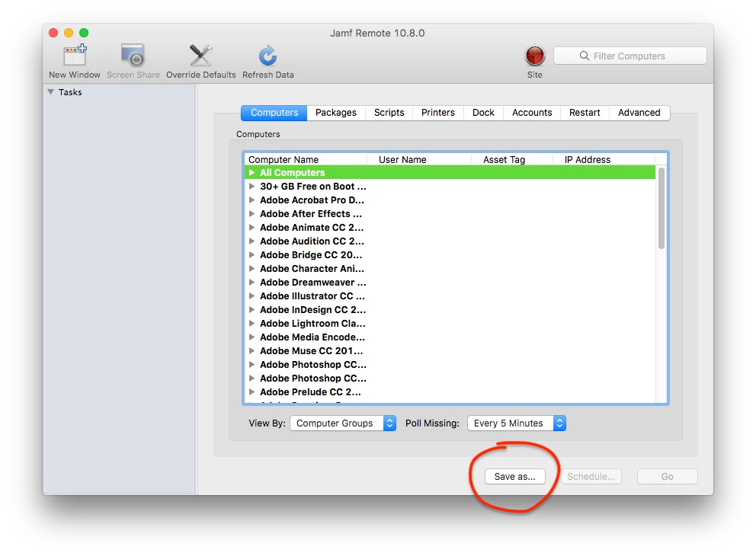This screenshot has width=756, height=556.
Task: Select the Adobe Media Encode... row
Action: tap(450, 337)
